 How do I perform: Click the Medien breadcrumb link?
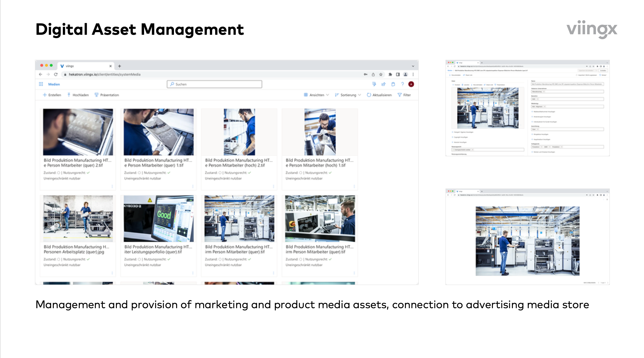(x=54, y=84)
